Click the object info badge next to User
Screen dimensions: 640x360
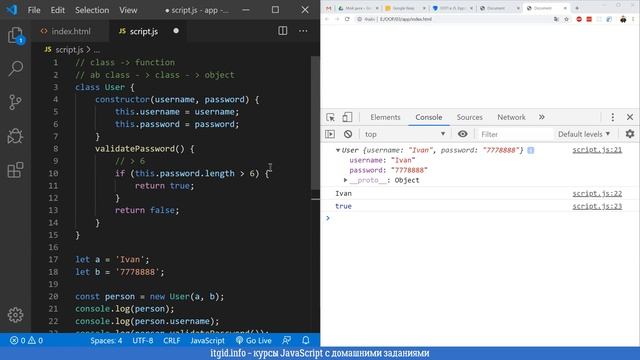531,150
